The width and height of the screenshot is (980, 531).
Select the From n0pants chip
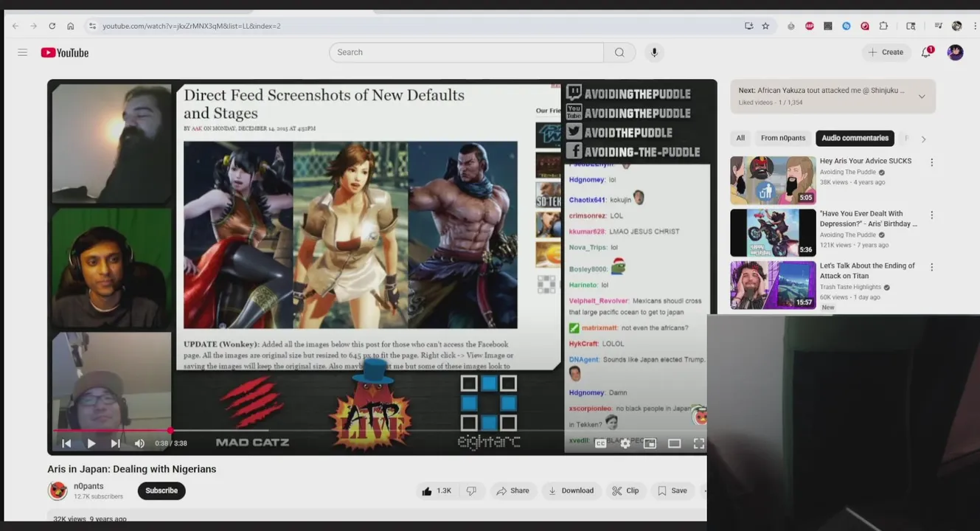tap(783, 138)
